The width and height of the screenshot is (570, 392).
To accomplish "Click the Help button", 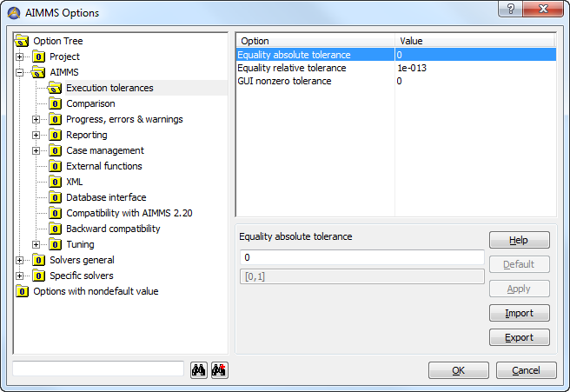I will coord(519,240).
